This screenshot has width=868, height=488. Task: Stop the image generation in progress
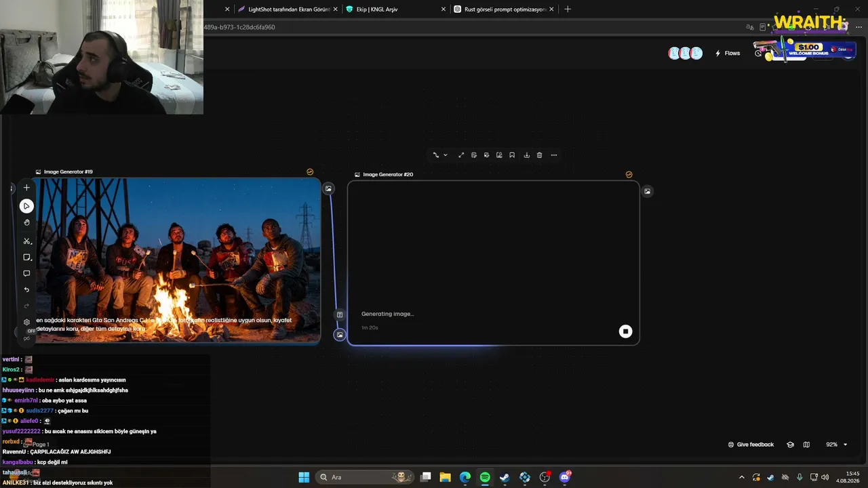(625, 331)
